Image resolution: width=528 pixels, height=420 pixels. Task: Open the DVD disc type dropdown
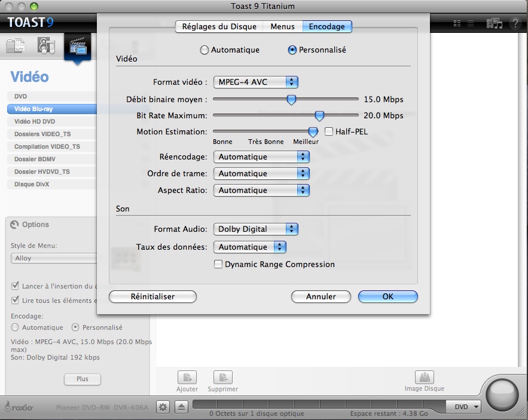click(x=463, y=407)
